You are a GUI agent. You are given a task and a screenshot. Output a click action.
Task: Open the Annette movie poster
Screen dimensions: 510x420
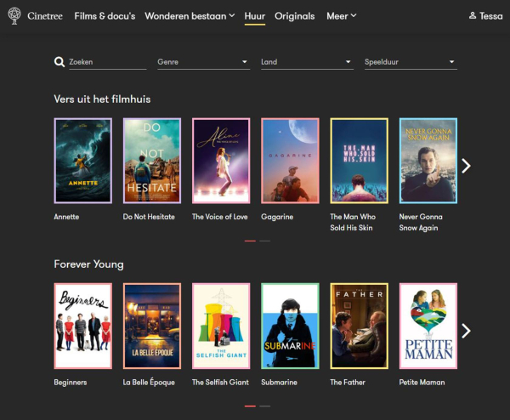[x=82, y=161]
